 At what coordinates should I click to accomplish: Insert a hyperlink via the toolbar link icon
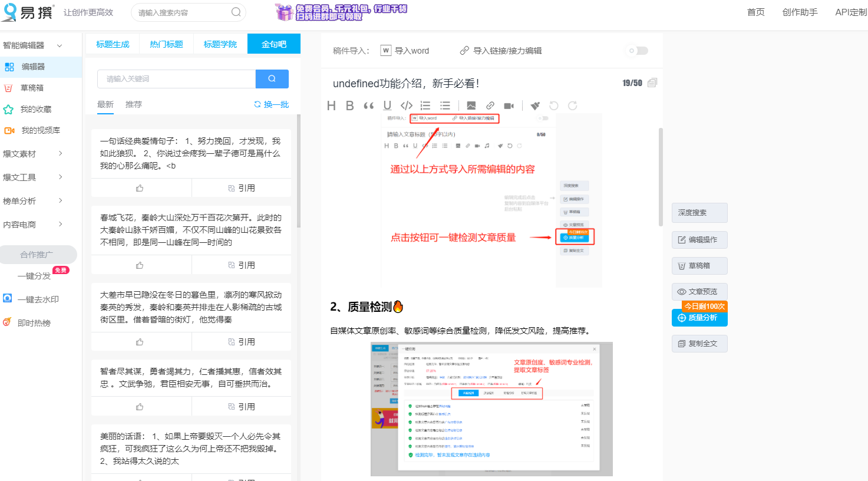tap(490, 106)
